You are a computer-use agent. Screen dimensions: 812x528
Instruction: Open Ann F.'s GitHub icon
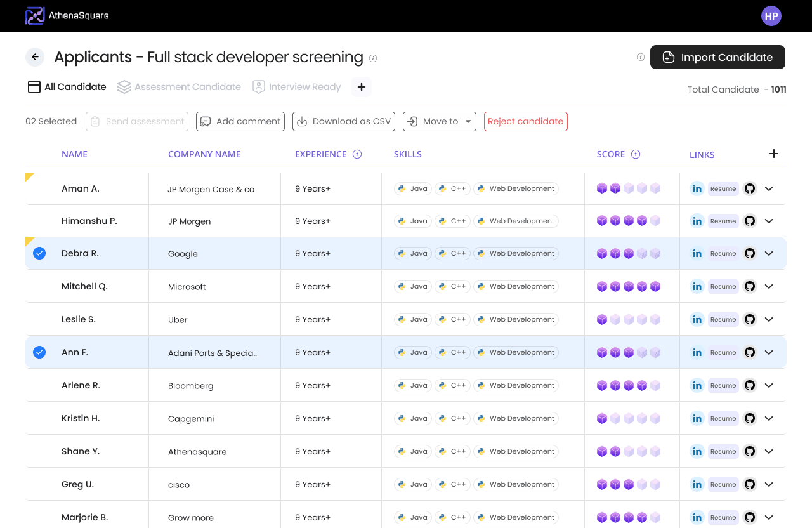[750, 352]
